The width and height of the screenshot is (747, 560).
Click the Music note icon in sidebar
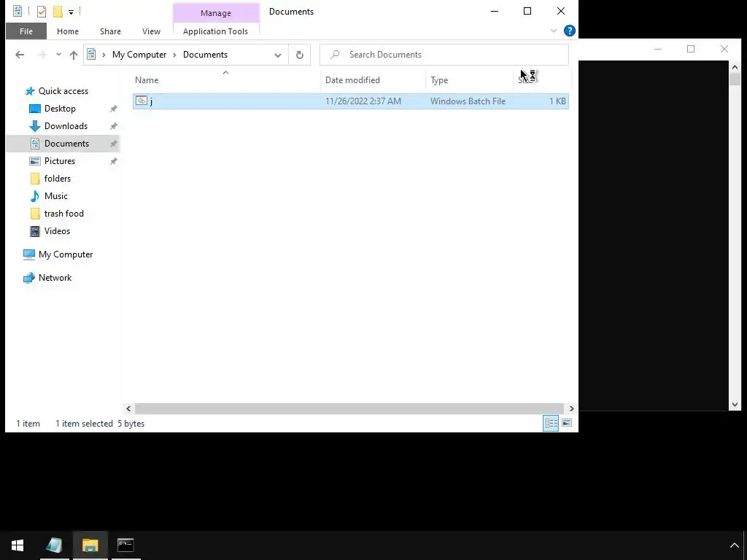[35, 196]
